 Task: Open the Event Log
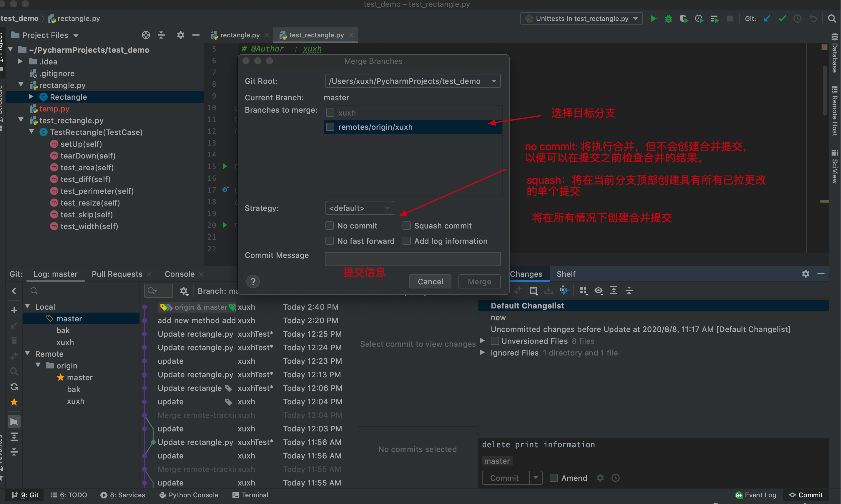(x=756, y=495)
